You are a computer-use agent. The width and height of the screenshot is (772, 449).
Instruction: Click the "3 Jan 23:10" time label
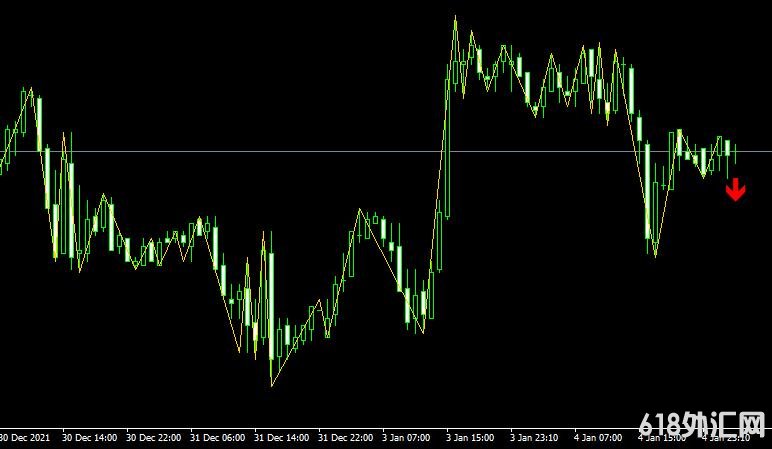coord(534,437)
